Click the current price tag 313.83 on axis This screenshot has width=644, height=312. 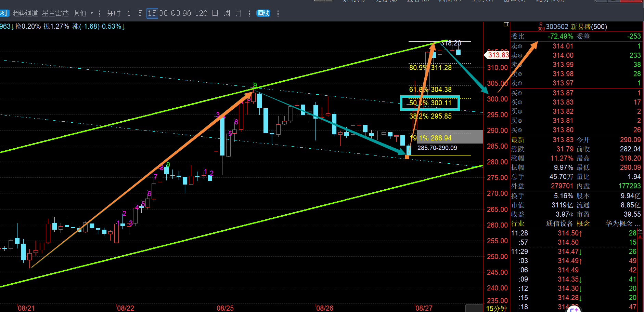click(x=497, y=55)
